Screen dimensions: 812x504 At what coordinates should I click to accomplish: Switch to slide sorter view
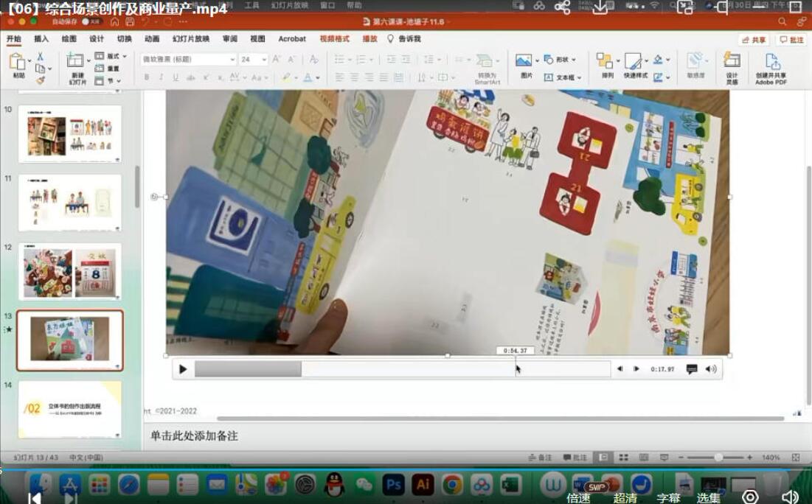point(624,458)
